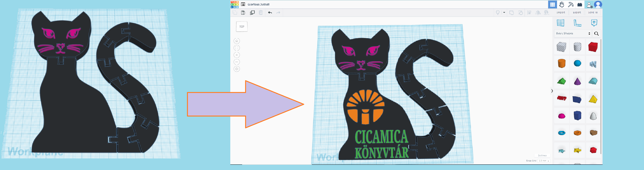The height and width of the screenshot is (170, 644).
Task: Switch to 3D design grid view
Action: [552, 4]
